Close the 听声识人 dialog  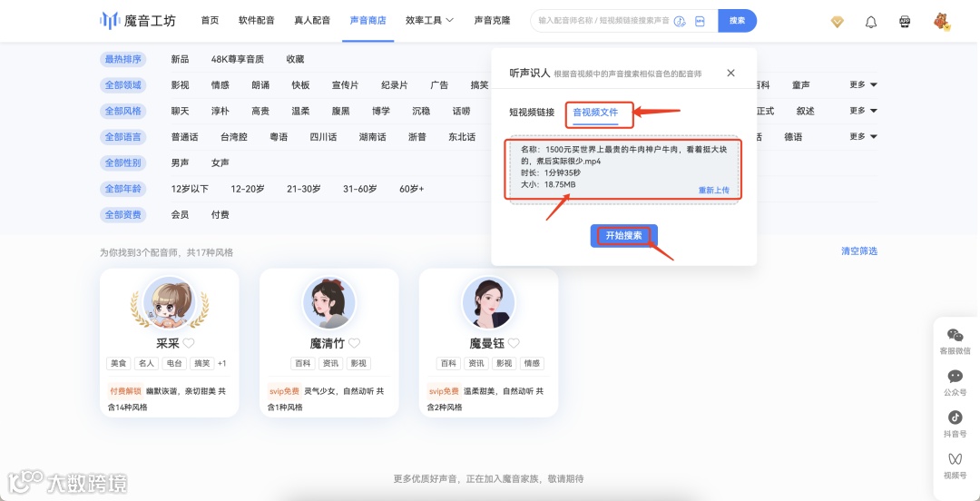730,74
